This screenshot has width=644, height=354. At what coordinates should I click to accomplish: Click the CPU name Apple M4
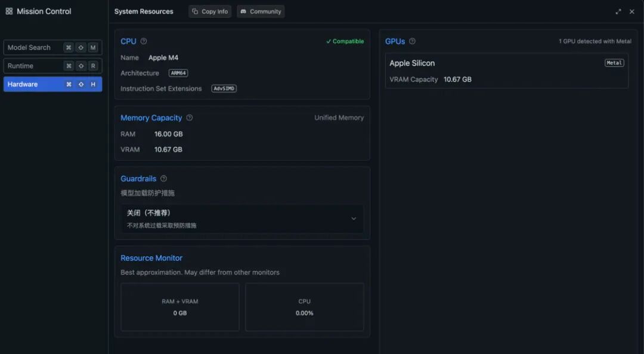[x=163, y=57]
